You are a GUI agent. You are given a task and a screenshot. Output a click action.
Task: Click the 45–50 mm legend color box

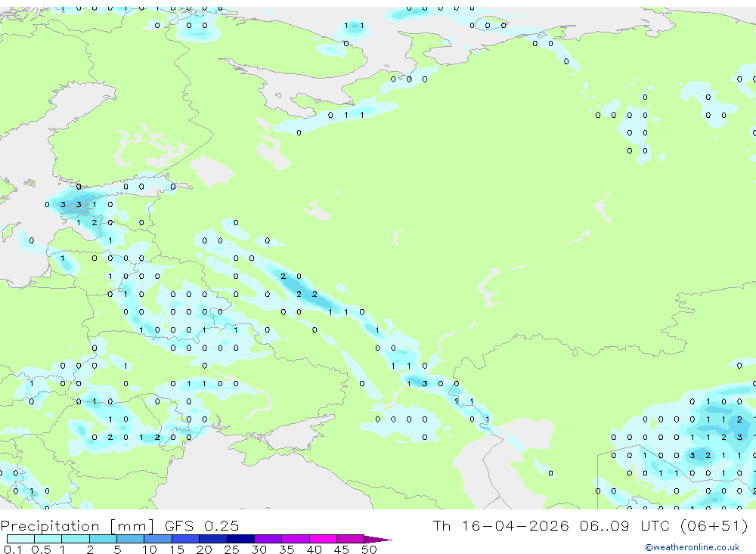(351, 539)
